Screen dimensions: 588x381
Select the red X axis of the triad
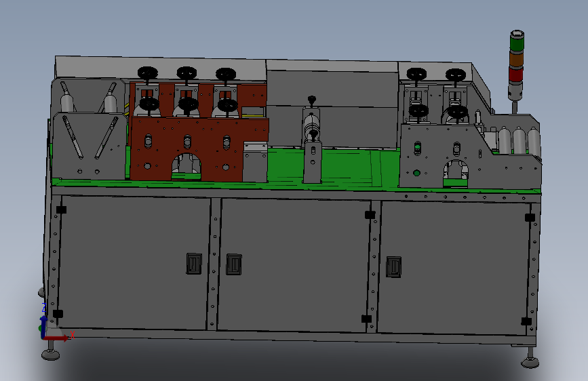pyautogui.click(x=55, y=338)
